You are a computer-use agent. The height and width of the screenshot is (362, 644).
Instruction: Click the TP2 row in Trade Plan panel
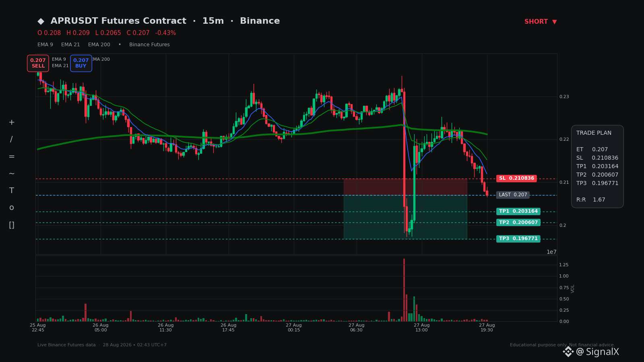(597, 175)
